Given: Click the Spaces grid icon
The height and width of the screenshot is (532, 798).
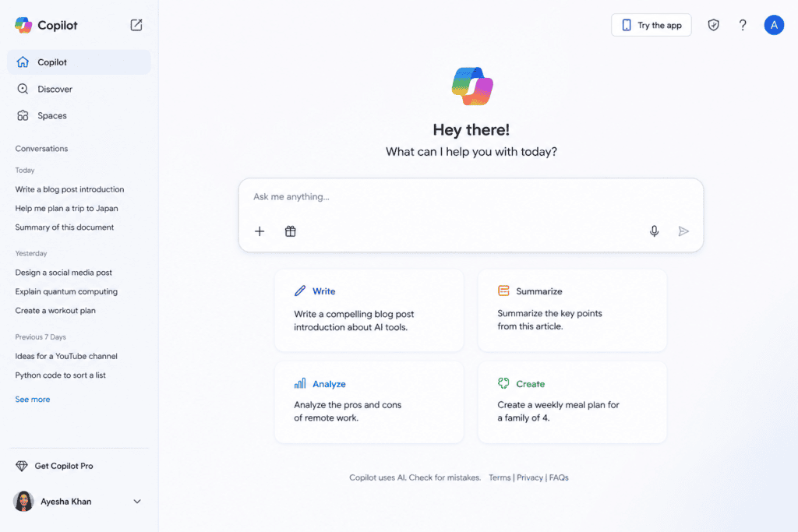Looking at the screenshot, I should [x=23, y=115].
